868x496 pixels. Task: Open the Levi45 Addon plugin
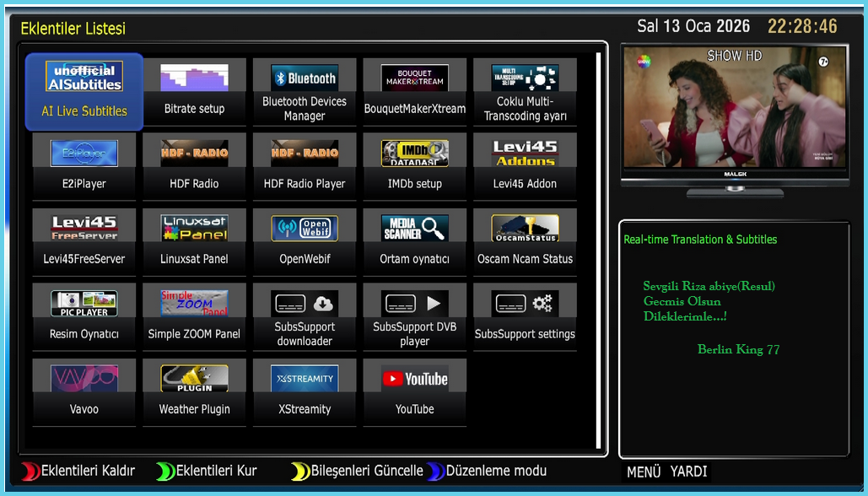(525, 167)
